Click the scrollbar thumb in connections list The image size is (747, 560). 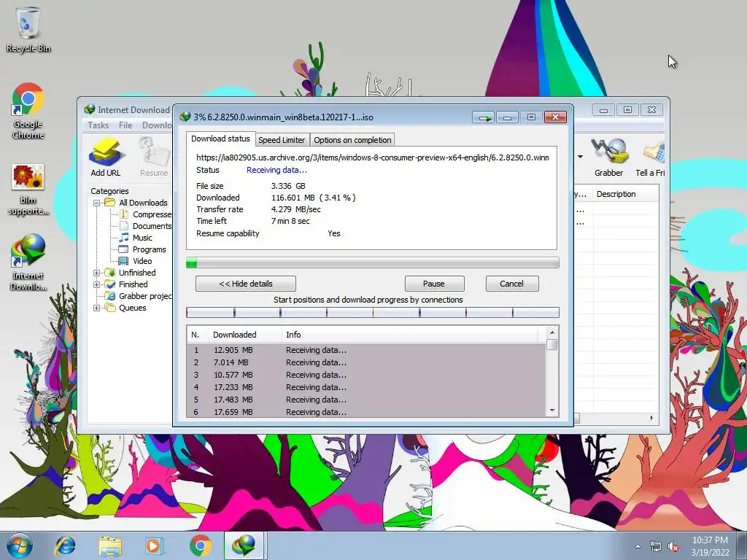(x=552, y=345)
